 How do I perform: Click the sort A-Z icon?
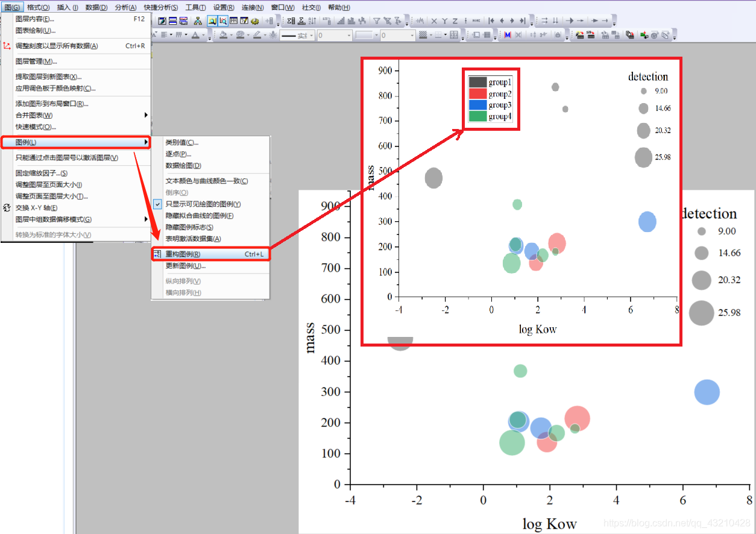tap(312, 20)
